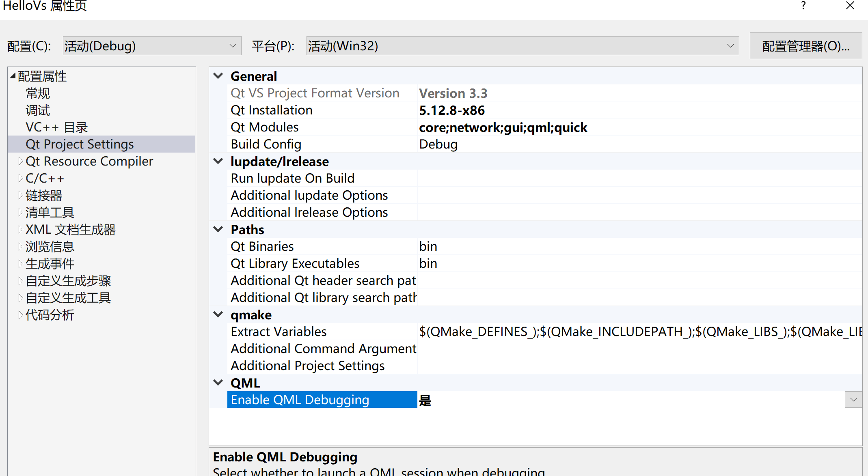Viewport: 868px width, 476px height.
Task: Collapse the 配置属性 root tree node
Action: point(12,76)
